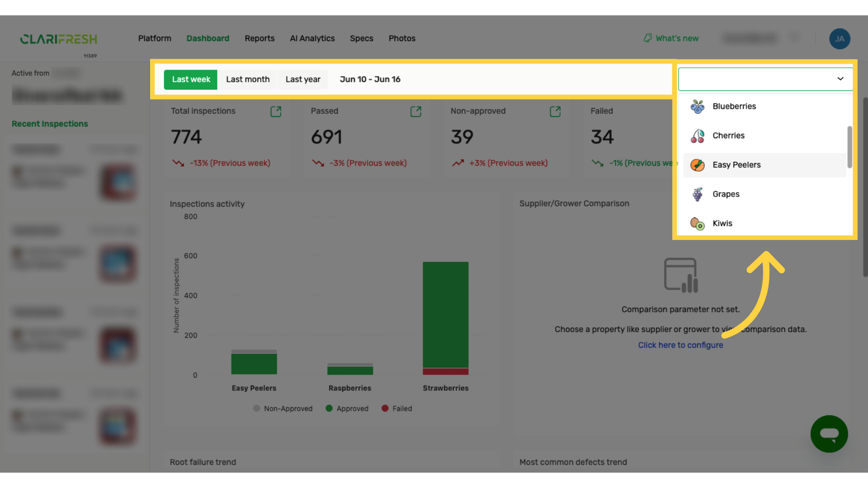Screen dimensions: 868x488
Task: Click the Root failure trend heading
Action: point(203,462)
